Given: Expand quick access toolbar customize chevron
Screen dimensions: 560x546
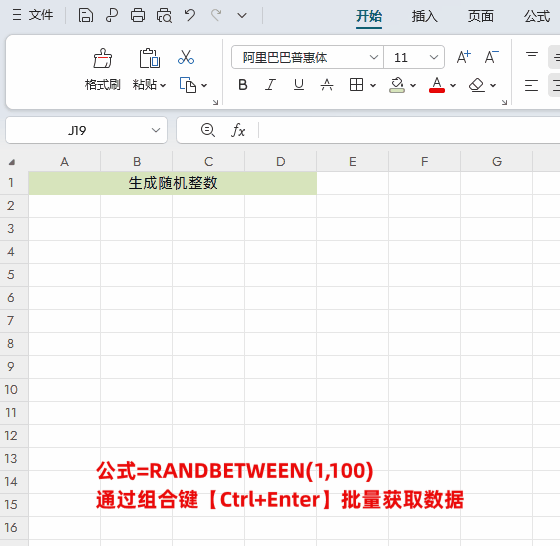Looking at the screenshot, I should (242, 16).
